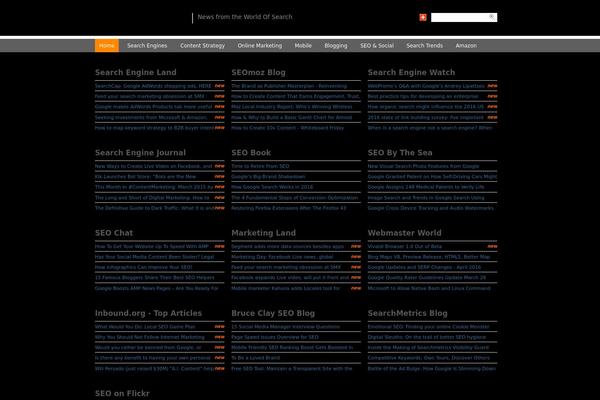The width and height of the screenshot is (600, 400).
Task: Open 'Vivaldi Browser 1.0 Out of Beta'
Action: [x=405, y=247]
